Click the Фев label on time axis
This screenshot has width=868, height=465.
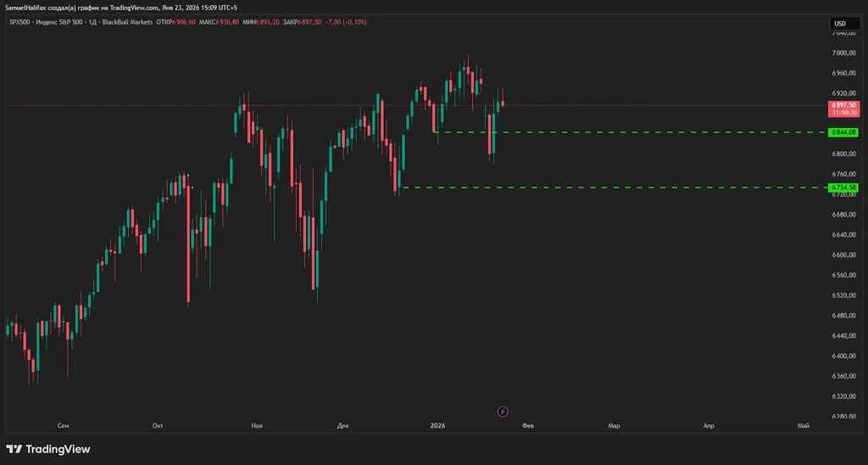click(x=528, y=426)
